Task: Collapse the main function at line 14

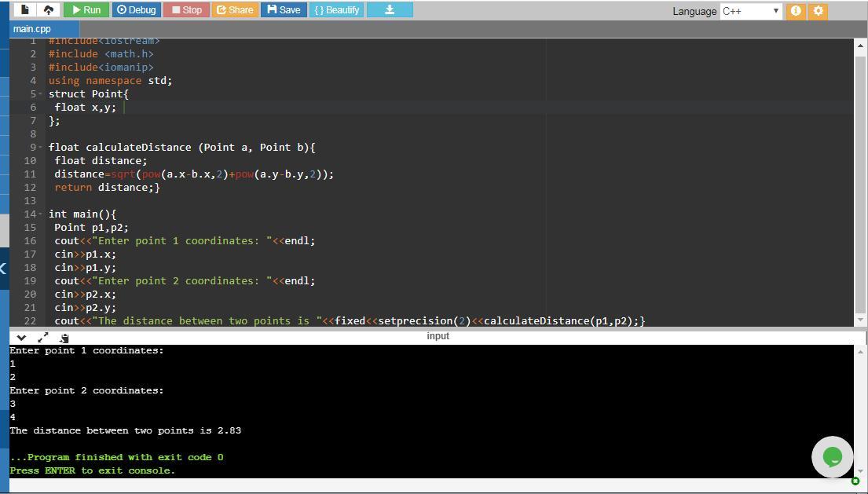Action: click(40, 214)
